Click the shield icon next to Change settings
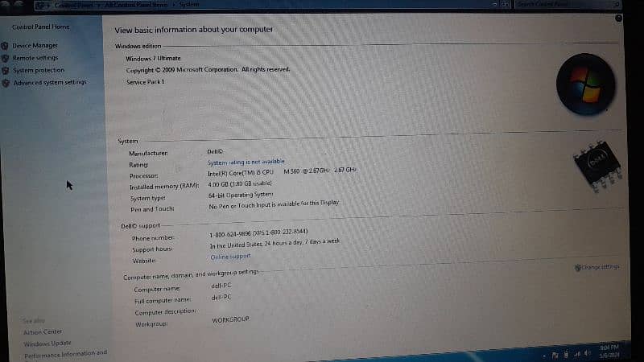Image resolution: width=644 pixels, height=362 pixels. point(578,268)
